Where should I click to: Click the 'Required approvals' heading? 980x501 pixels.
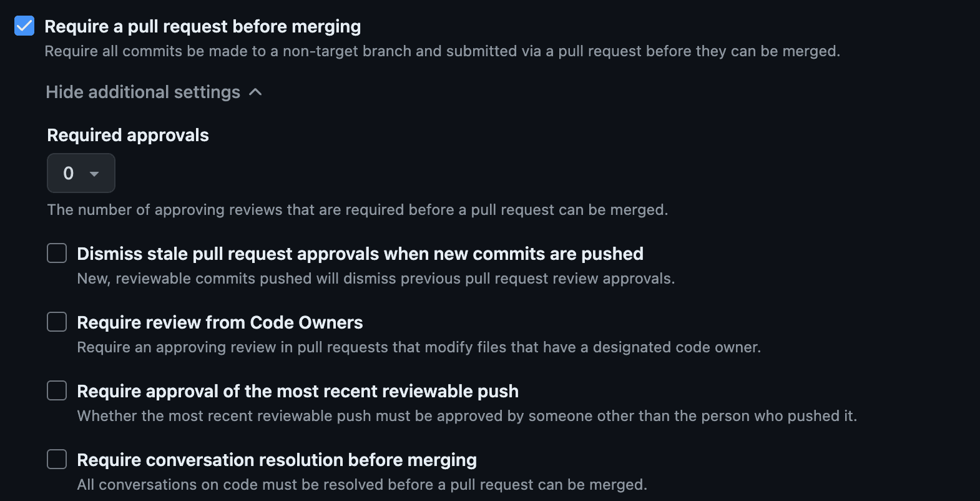click(128, 135)
